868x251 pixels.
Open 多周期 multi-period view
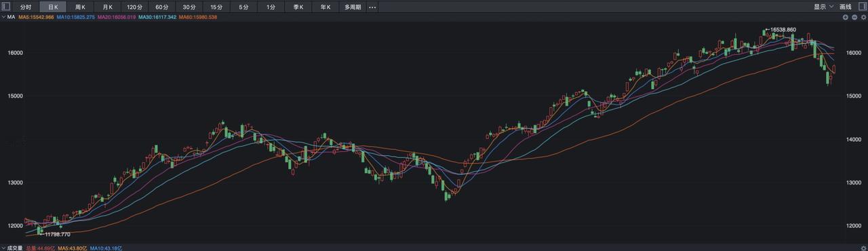[x=353, y=7]
